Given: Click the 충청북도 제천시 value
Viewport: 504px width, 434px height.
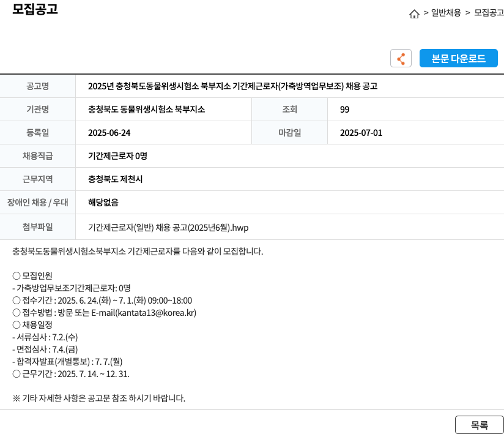Looking at the screenshot, I should pyautogui.click(x=115, y=179).
